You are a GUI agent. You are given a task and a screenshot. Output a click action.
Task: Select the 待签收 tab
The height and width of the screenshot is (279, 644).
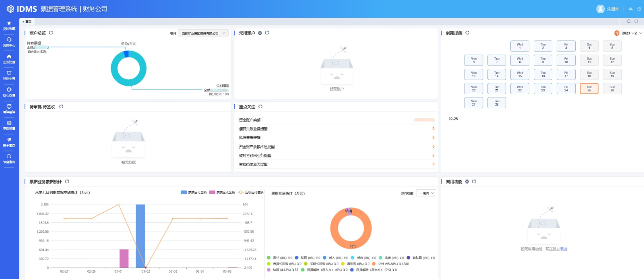tap(49, 107)
